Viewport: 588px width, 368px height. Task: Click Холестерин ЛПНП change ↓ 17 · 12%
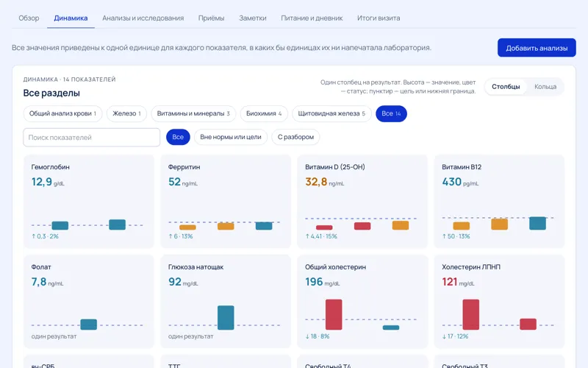tap(455, 336)
